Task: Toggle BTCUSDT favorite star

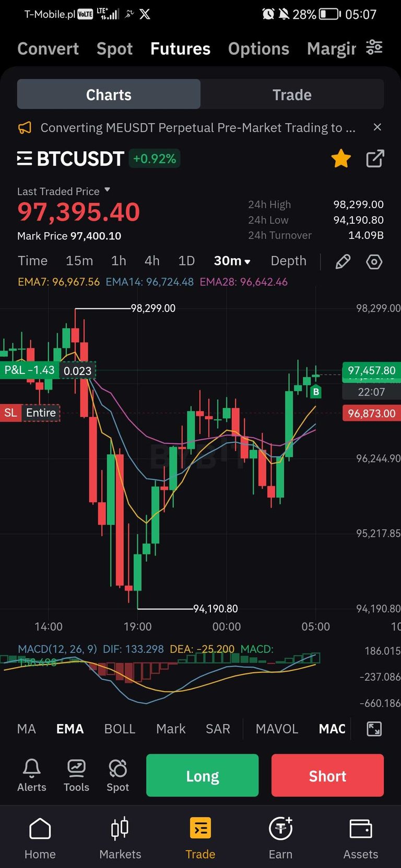Action: (x=341, y=159)
